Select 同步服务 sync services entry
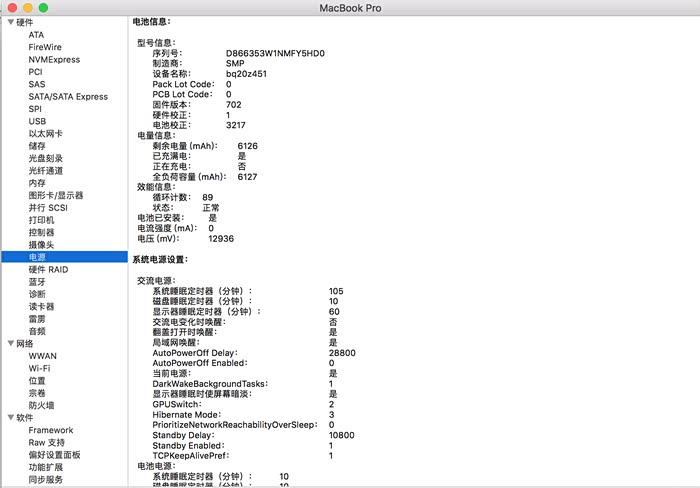Viewport: 700px width, 488px height. click(x=46, y=480)
